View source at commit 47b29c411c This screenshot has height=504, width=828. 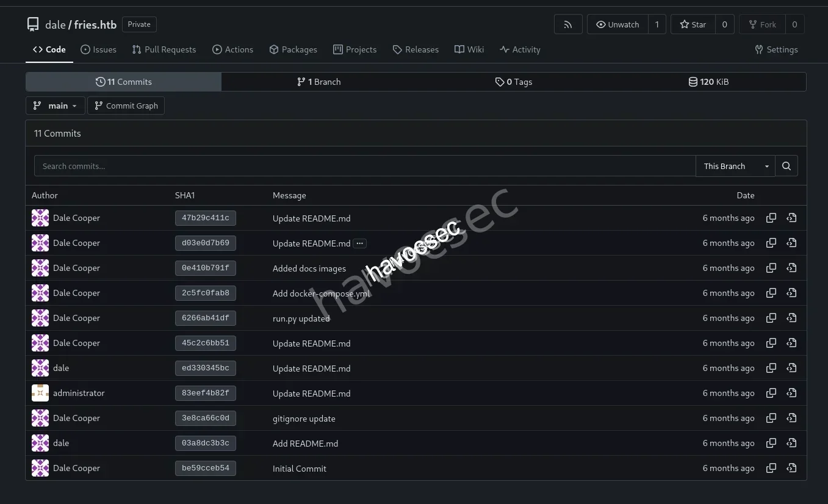pos(791,218)
